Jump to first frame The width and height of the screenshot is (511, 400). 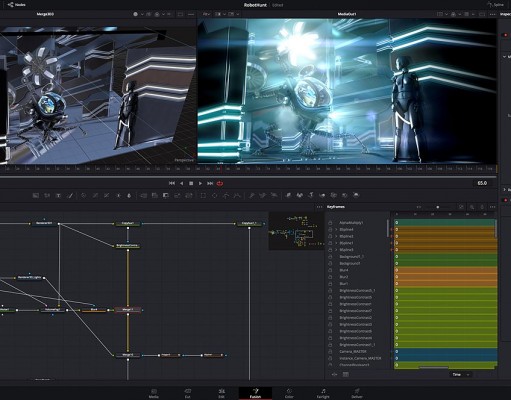point(172,183)
